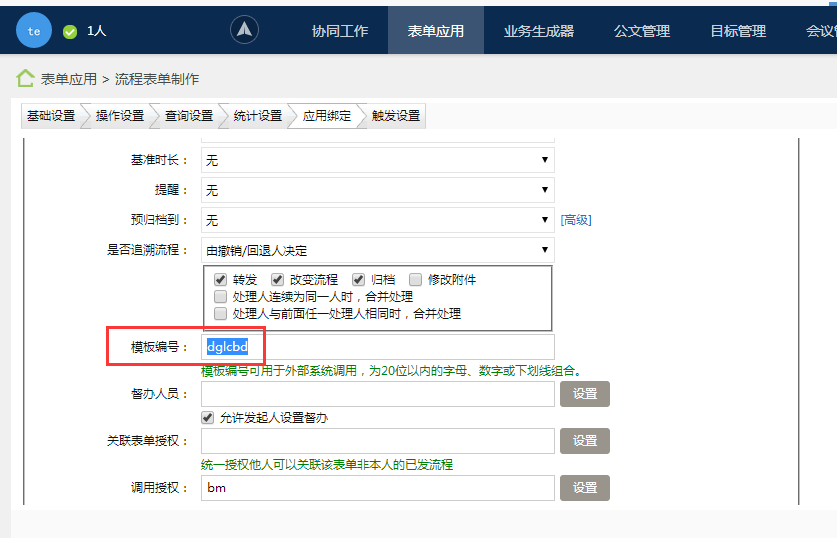837x538 pixels.
Task: Check 处理人与前面任一处理人相同时，合并处理
Action: coord(220,313)
